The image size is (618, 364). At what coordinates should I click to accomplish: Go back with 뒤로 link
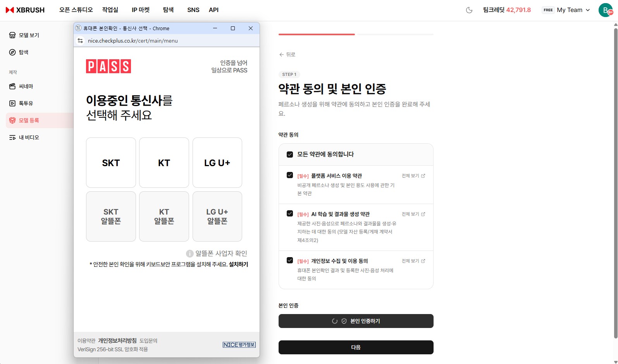[x=287, y=55]
